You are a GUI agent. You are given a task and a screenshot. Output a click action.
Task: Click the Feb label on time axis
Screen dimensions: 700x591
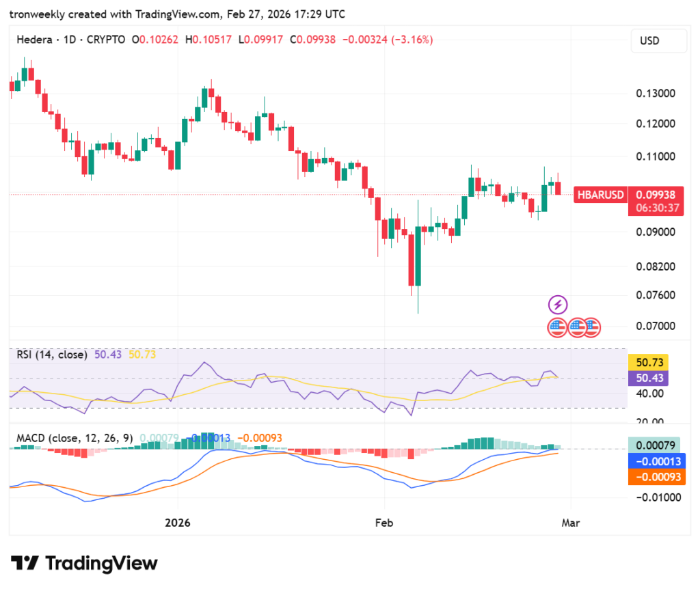click(x=384, y=523)
